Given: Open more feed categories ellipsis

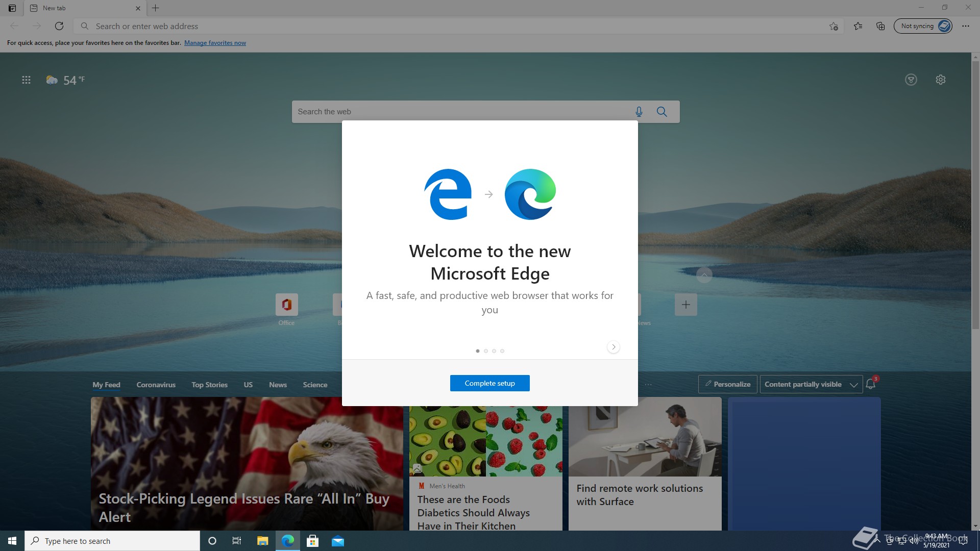Looking at the screenshot, I should [x=648, y=385].
